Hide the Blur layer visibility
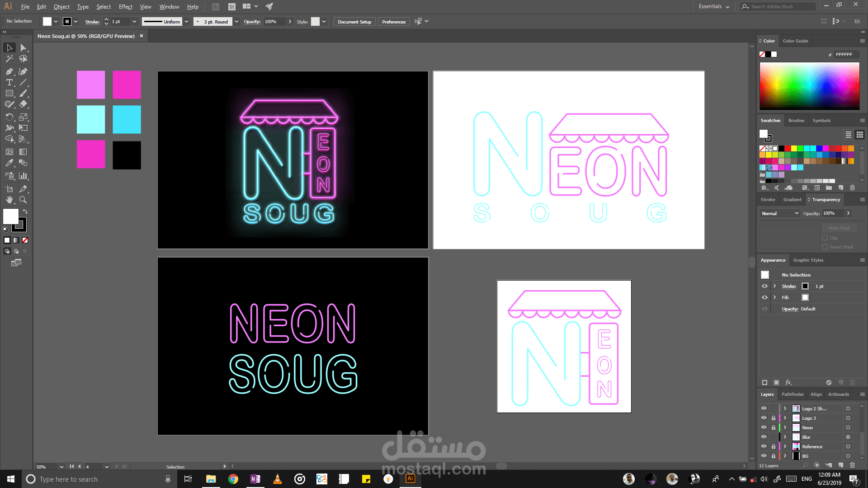The image size is (868, 488). pos(764,437)
